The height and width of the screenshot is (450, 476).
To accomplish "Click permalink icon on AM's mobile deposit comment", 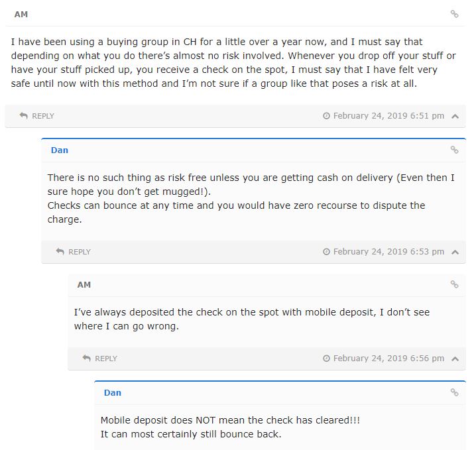I will pos(454,284).
